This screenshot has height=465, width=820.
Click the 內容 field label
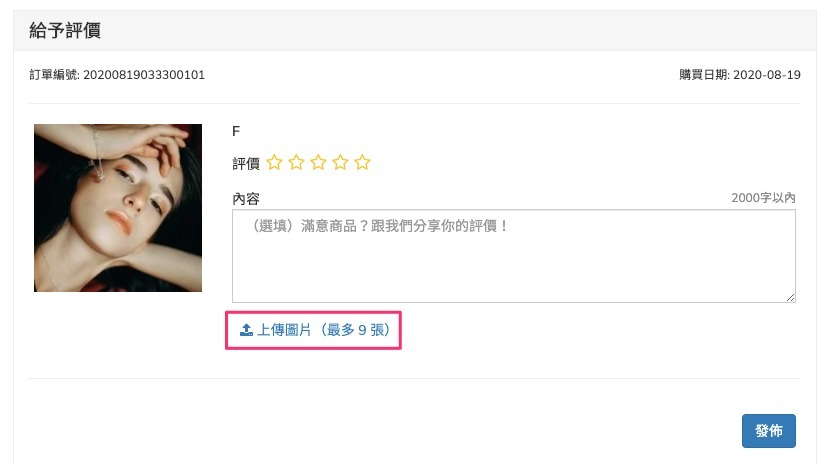coord(246,198)
